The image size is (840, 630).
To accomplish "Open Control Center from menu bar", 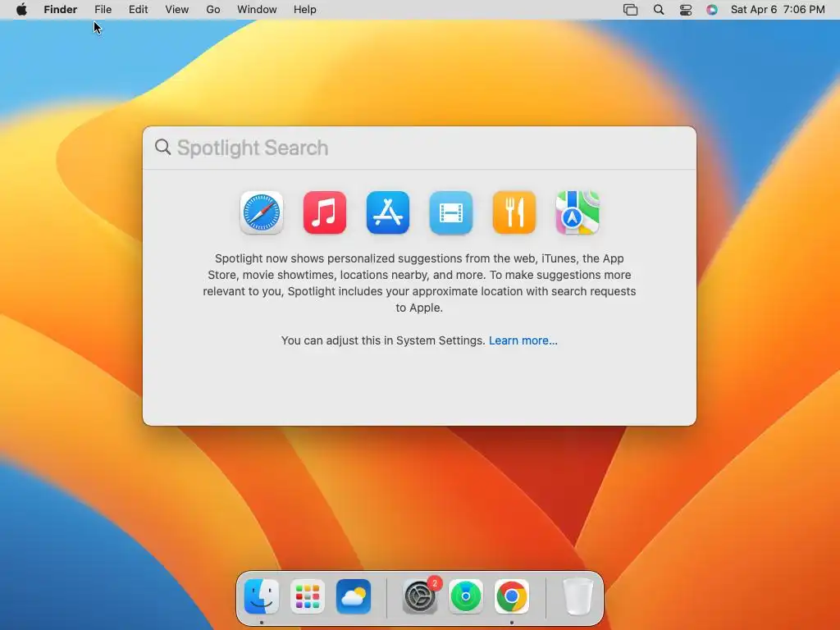I will coord(686,10).
